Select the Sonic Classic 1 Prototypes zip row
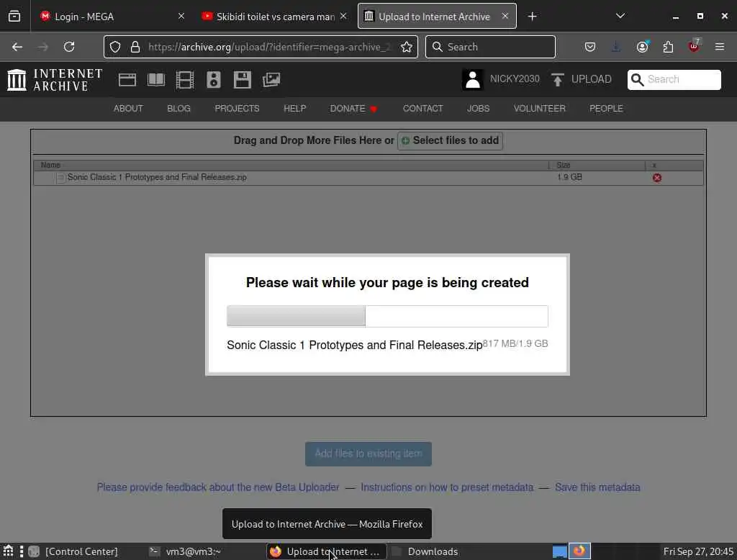Viewport: 737px width, 560px height. point(368,178)
